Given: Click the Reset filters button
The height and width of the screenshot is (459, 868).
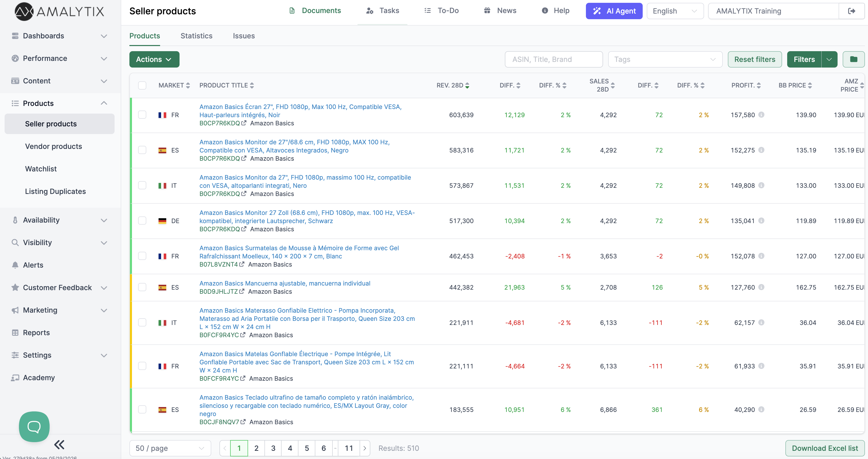Looking at the screenshot, I should click(x=755, y=59).
